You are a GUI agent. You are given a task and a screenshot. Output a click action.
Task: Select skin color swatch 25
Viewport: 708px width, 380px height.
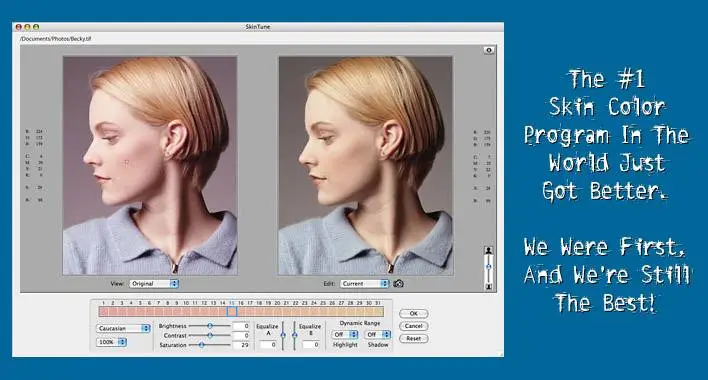[323, 311]
